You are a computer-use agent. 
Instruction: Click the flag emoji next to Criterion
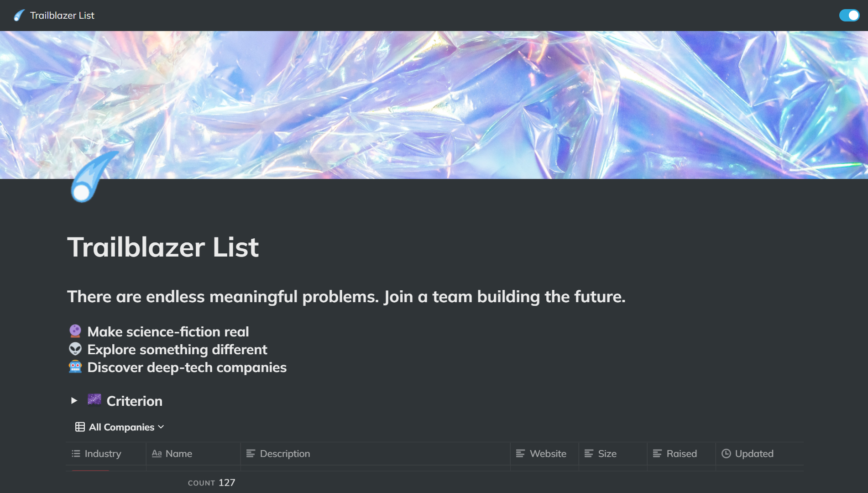coord(94,400)
